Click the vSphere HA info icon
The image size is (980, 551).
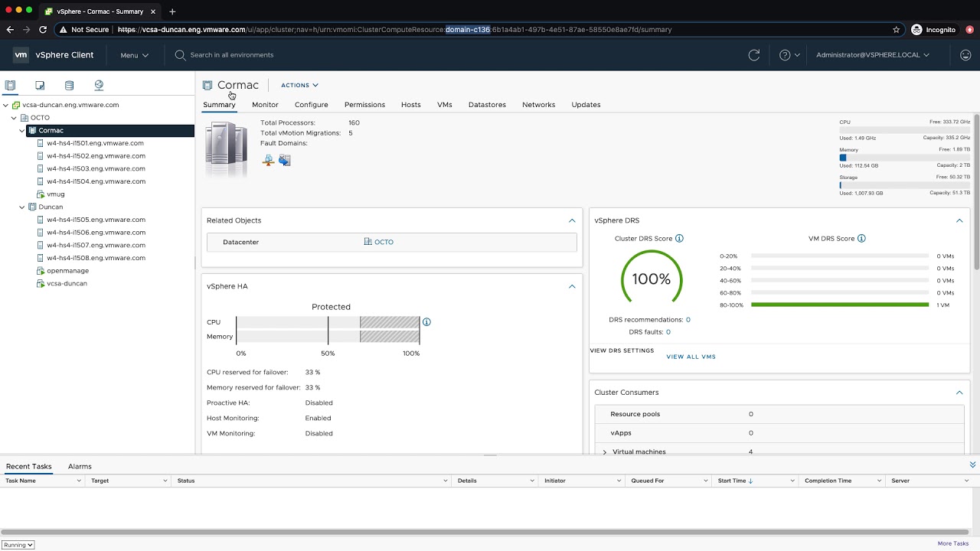click(426, 322)
